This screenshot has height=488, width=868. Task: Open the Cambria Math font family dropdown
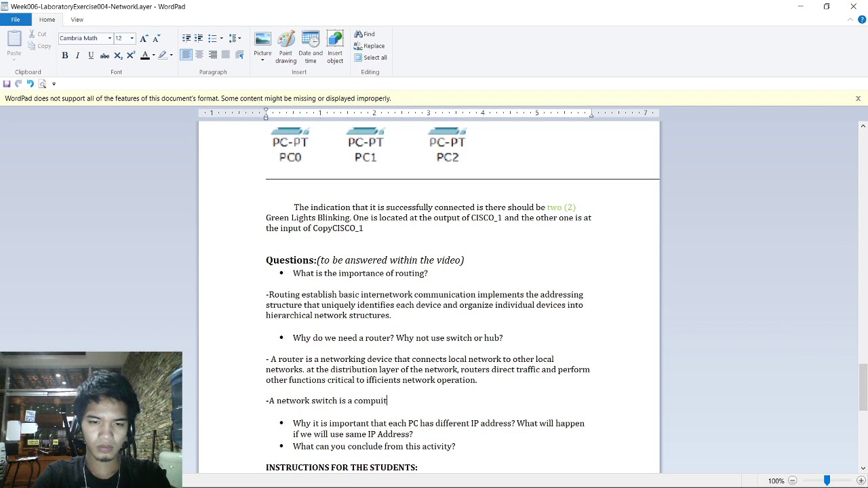109,38
